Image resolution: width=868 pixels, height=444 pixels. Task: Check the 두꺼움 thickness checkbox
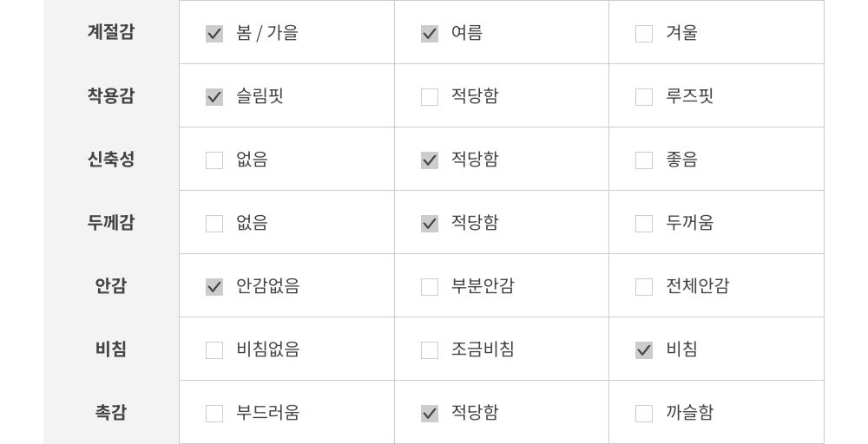point(644,224)
